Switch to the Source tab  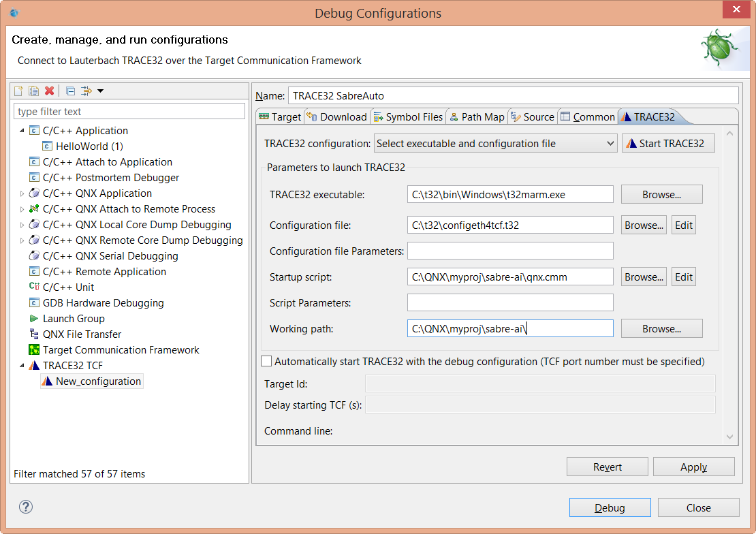[533, 116]
